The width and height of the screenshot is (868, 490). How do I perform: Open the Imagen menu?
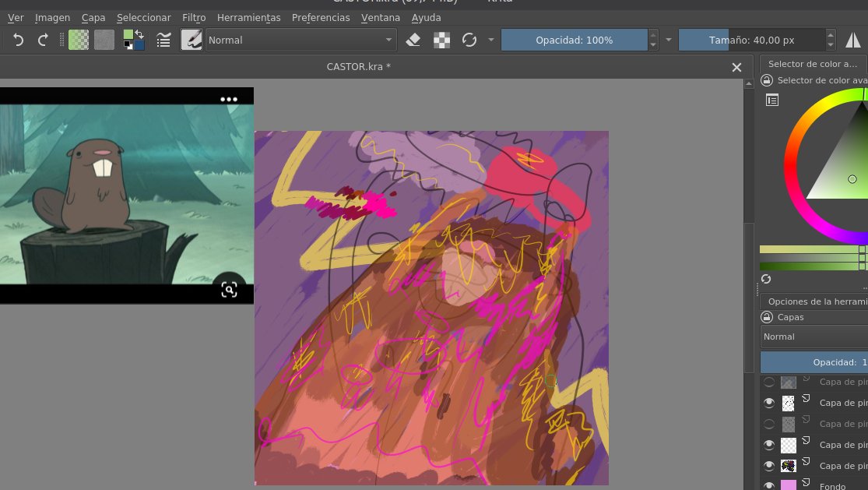pyautogui.click(x=53, y=18)
